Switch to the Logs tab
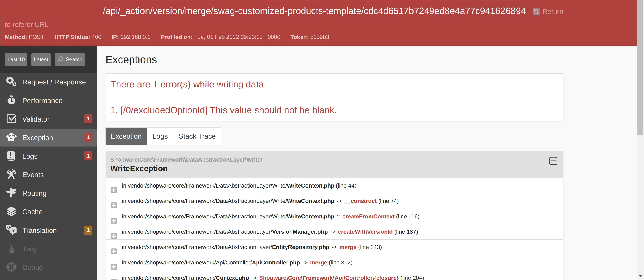This screenshot has height=280, width=644. point(160,136)
